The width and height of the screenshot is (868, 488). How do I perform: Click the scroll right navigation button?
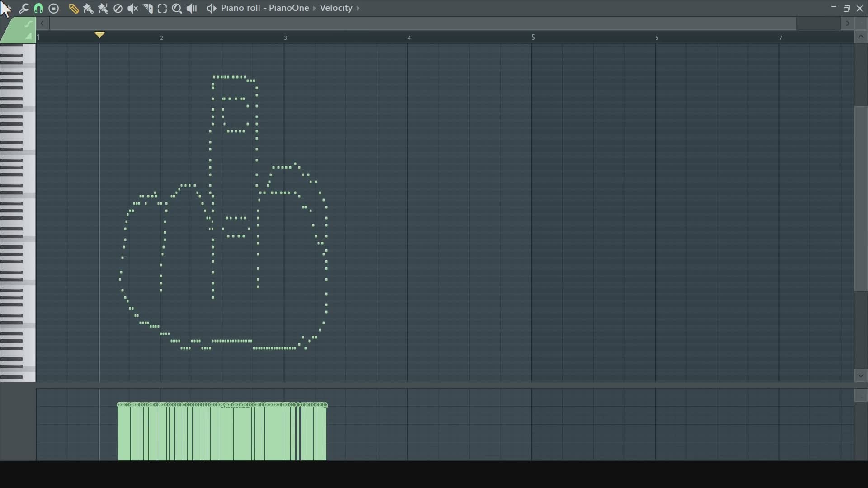847,23
